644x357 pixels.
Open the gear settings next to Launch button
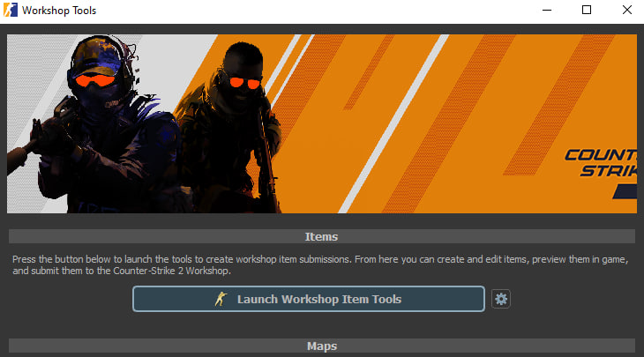(x=501, y=299)
